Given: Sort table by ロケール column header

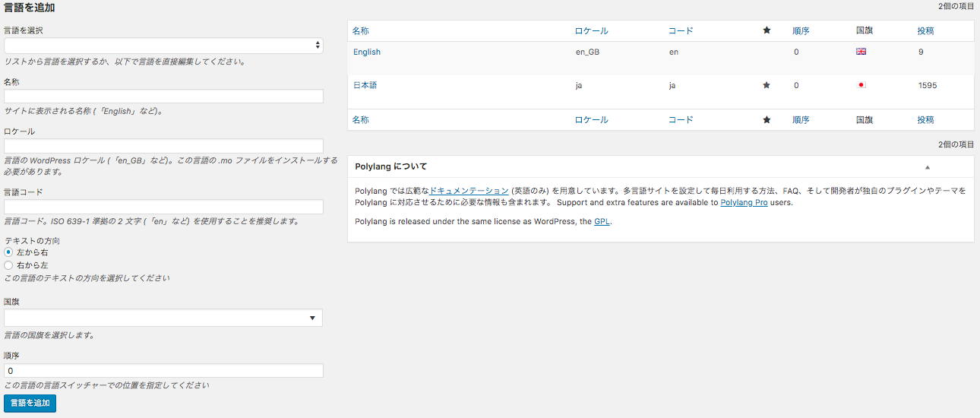Looking at the screenshot, I should coord(591,31).
